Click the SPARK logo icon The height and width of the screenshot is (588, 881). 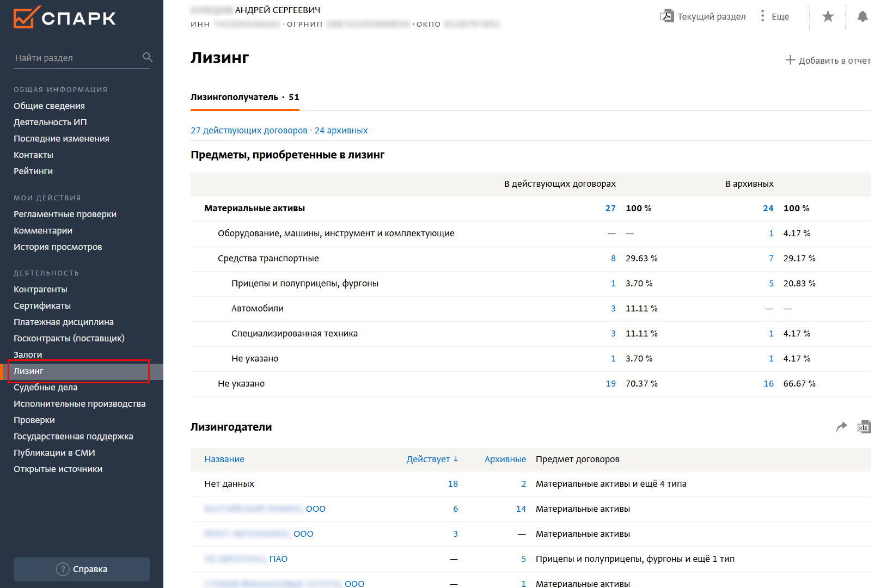[27, 17]
